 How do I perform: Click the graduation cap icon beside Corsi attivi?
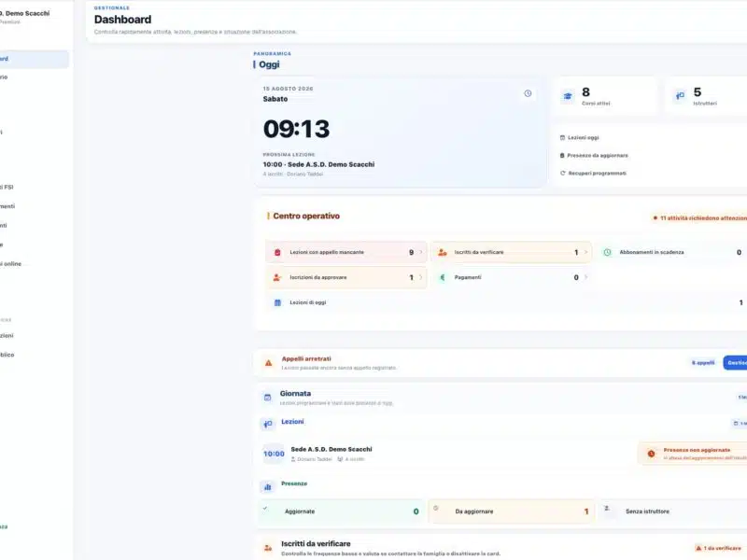click(x=568, y=96)
